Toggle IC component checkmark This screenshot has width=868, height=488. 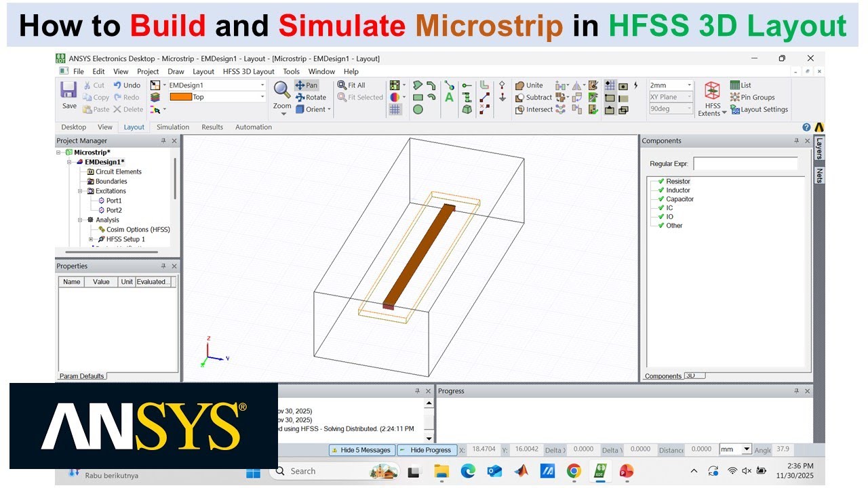(660, 207)
